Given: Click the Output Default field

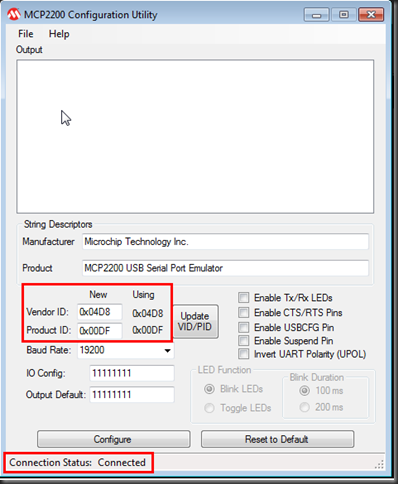Looking at the screenshot, I should tap(132, 395).
